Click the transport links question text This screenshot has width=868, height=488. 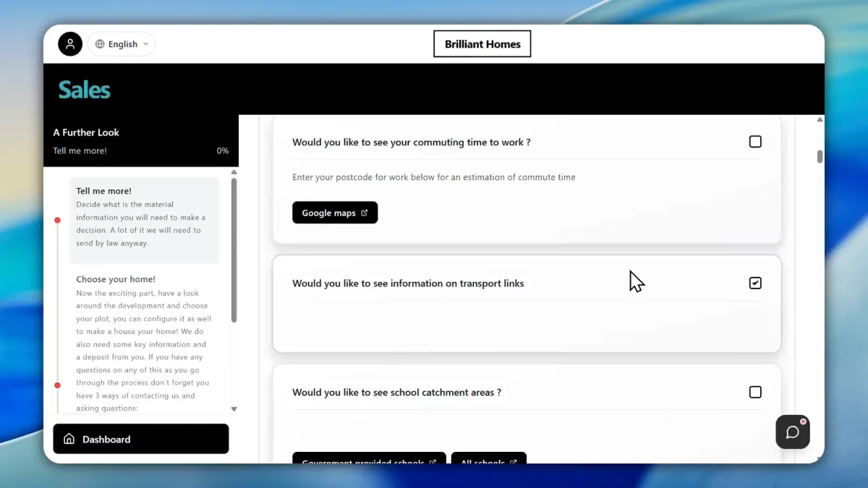point(408,283)
